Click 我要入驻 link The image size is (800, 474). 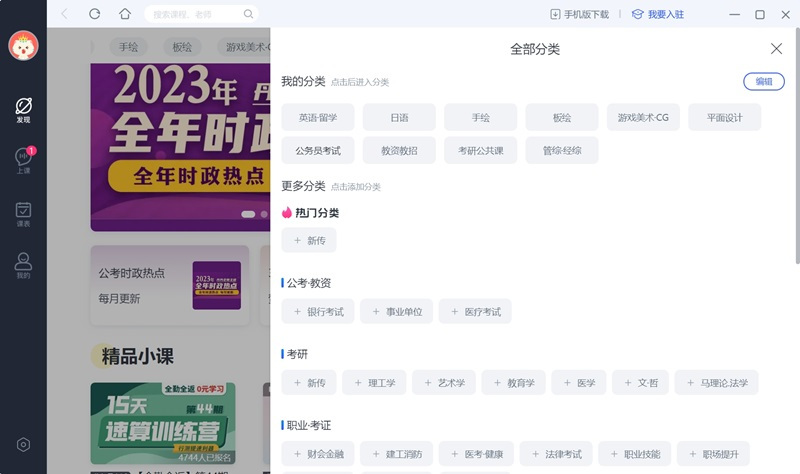point(661,15)
